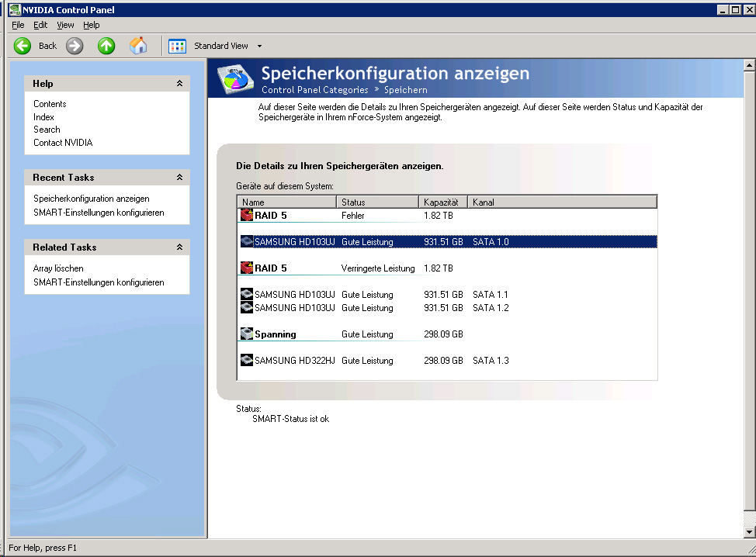This screenshot has width=756, height=557.
Task: Collapse the Recent Tasks panel
Action: tap(179, 178)
